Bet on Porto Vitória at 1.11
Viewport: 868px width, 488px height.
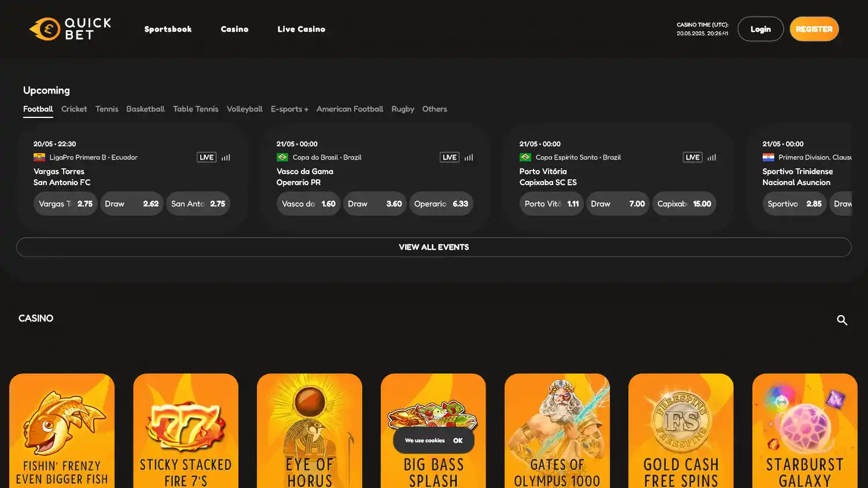[551, 204]
